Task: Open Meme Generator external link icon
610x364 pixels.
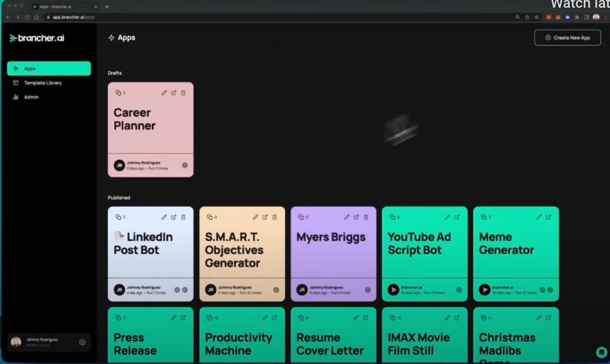Action: tap(549, 217)
